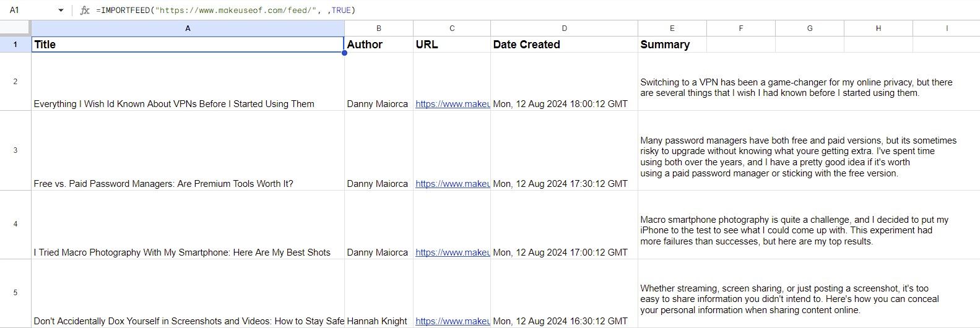Click the blue fill handle on cell A1

click(344, 53)
